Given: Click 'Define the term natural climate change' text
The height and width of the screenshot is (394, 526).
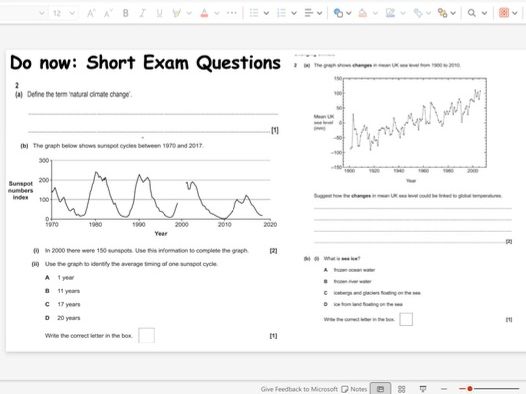Looking at the screenshot, I should click(x=80, y=94).
